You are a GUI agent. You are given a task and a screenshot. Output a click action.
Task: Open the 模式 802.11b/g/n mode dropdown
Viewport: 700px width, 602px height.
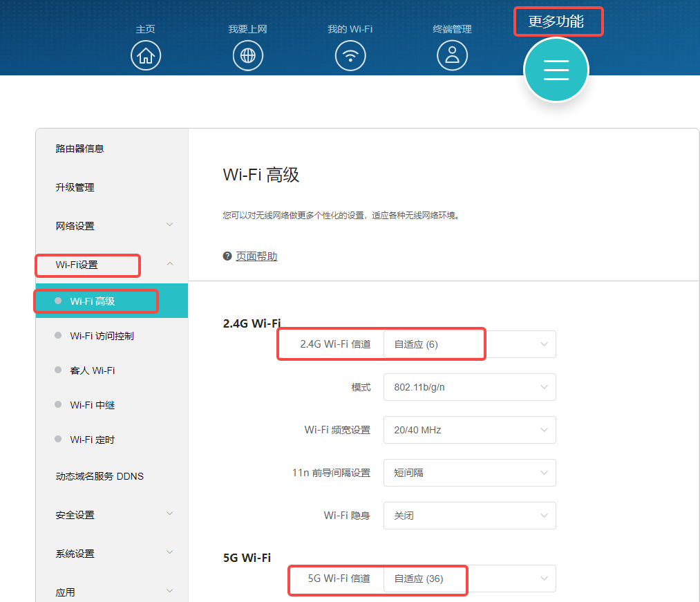469,387
